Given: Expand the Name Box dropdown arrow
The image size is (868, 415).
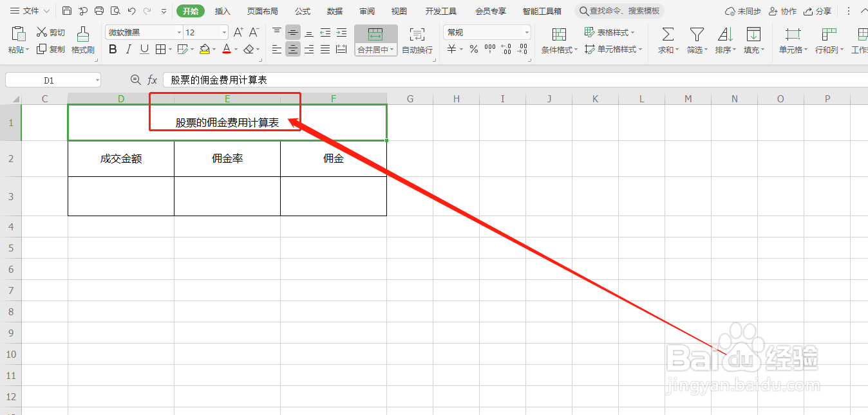Looking at the screenshot, I should pyautogui.click(x=97, y=80).
